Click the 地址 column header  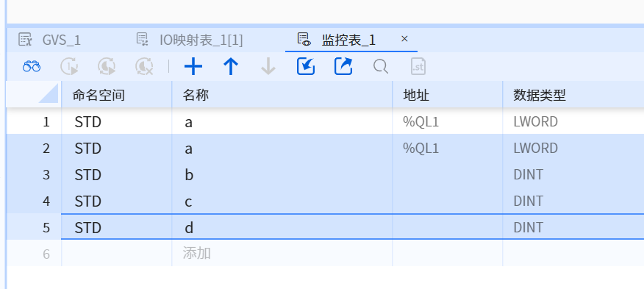(448, 95)
